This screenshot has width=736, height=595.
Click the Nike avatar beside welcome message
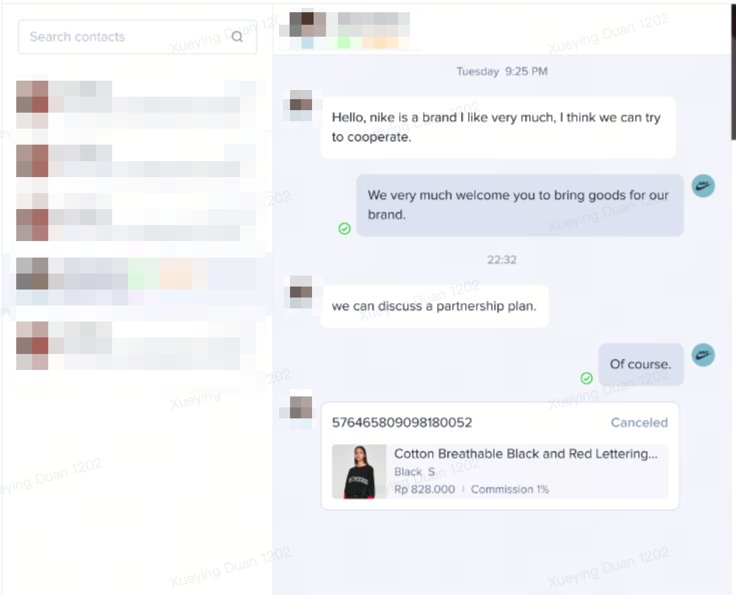click(x=703, y=186)
